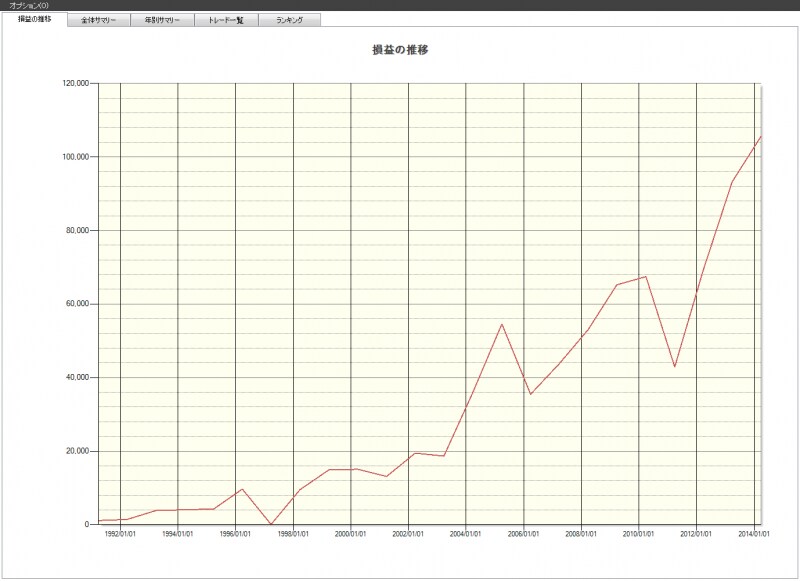The image size is (800, 581).
Task: Switch to the 全体サマリー tab
Action: click(99, 20)
